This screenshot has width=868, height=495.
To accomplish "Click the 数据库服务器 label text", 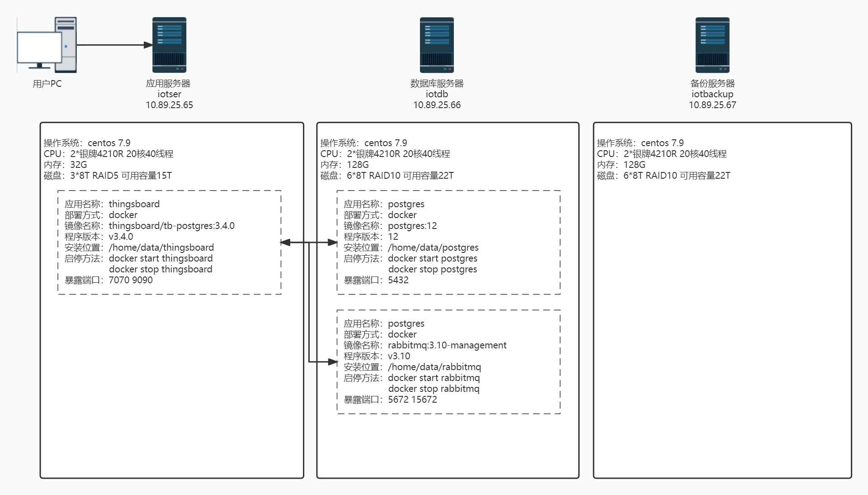I will coord(437,83).
